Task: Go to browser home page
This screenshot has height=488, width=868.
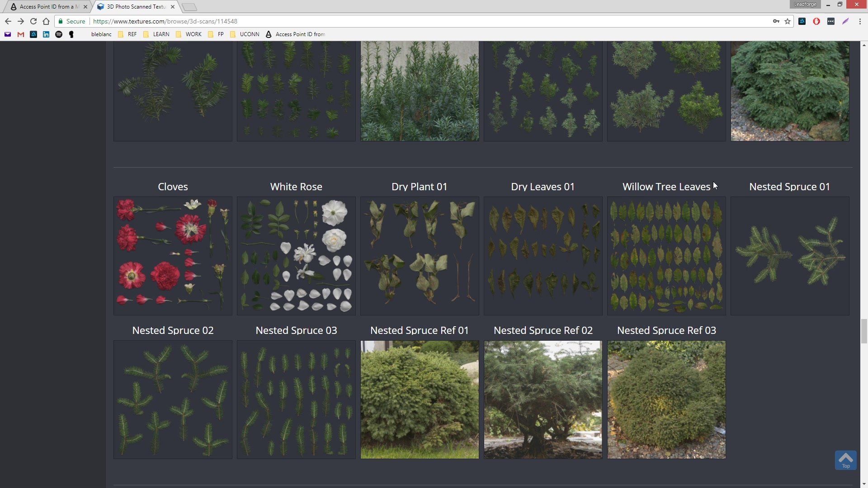Action: point(46,21)
